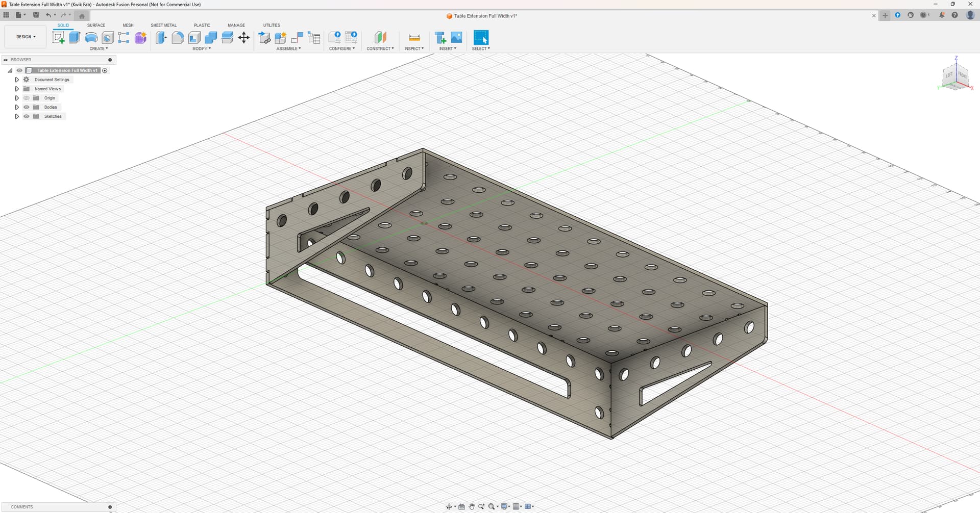Show the Origin folder
Screen dimensions: 980x513
coord(27,98)
